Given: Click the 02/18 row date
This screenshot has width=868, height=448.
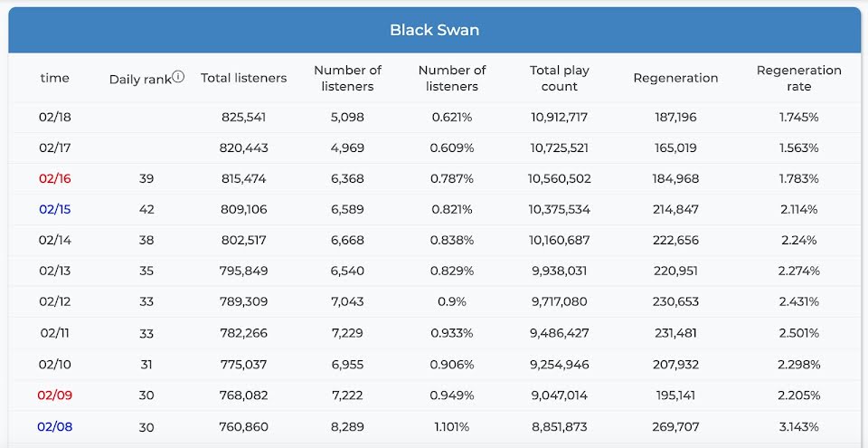Looking at the screenshot, I should (55, 117).
